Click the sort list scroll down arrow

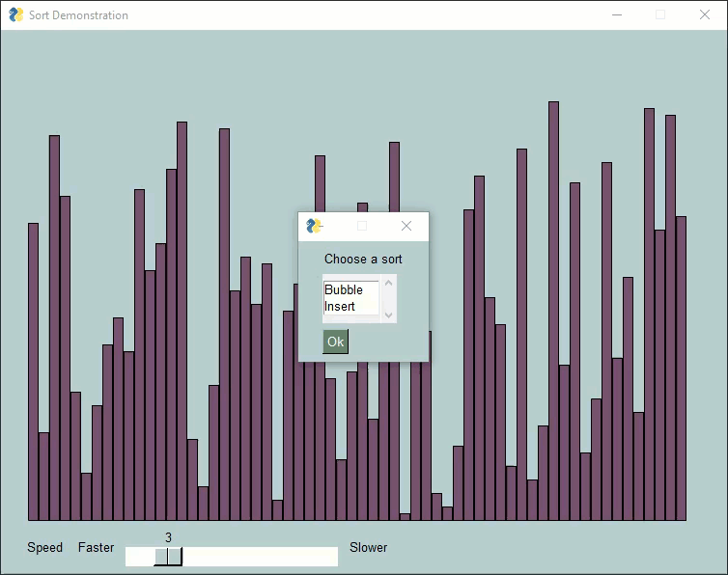coord(388,315)
